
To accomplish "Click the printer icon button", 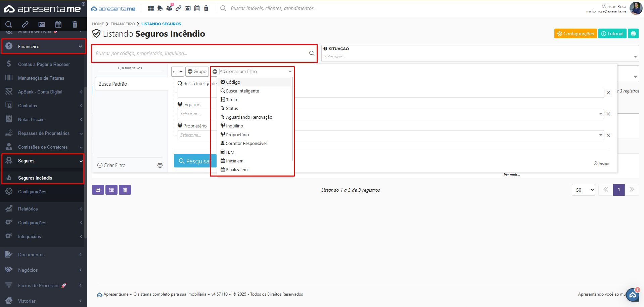I will tap(633, 34).
